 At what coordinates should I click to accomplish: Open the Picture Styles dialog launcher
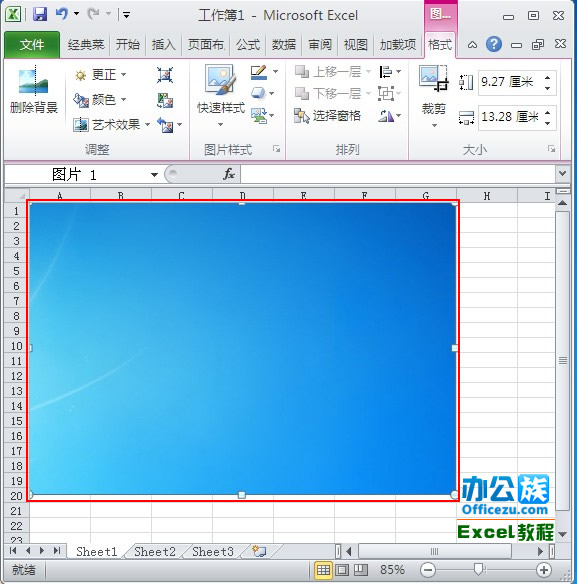276,149
